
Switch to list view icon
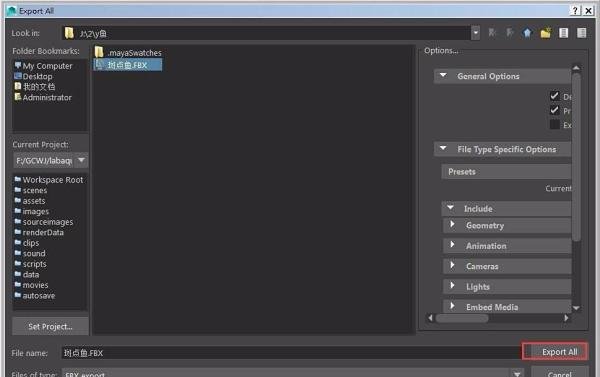tap(564, 33)
